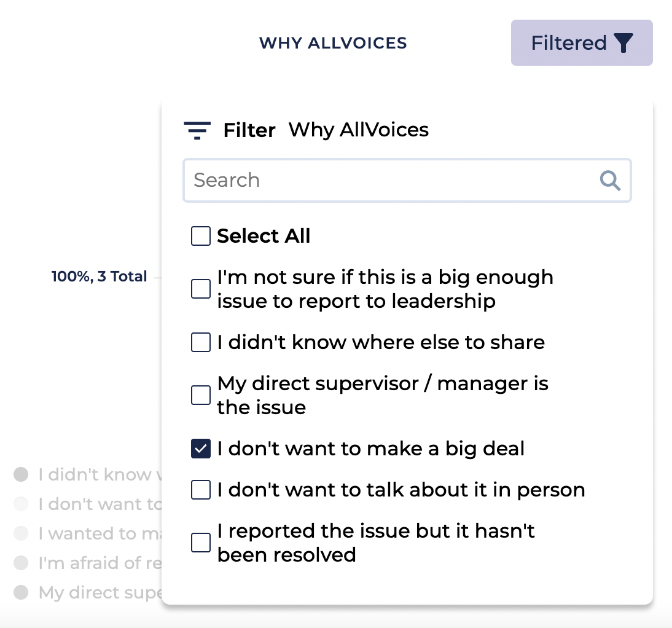Click legend dot for "I didn't know"
The image size is (672, 628).
(21, 474)
